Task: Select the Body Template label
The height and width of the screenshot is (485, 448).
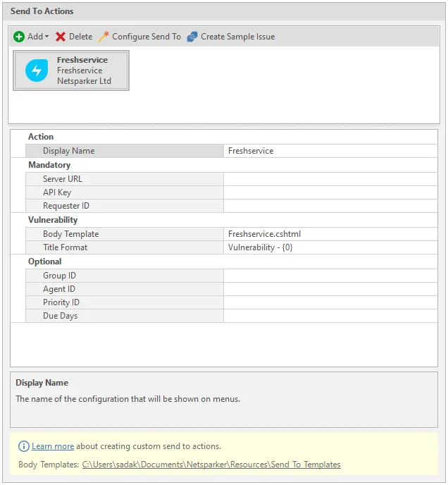Action: pos(71,234)
